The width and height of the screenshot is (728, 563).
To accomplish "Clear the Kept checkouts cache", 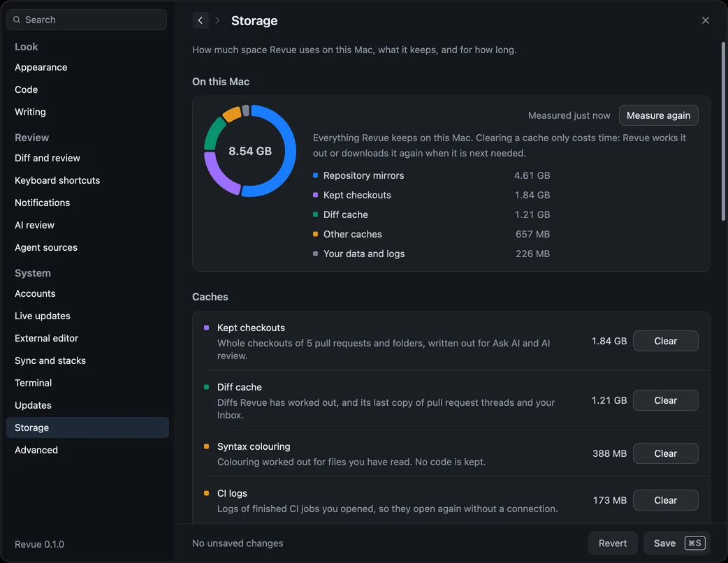I will (665, 341).
